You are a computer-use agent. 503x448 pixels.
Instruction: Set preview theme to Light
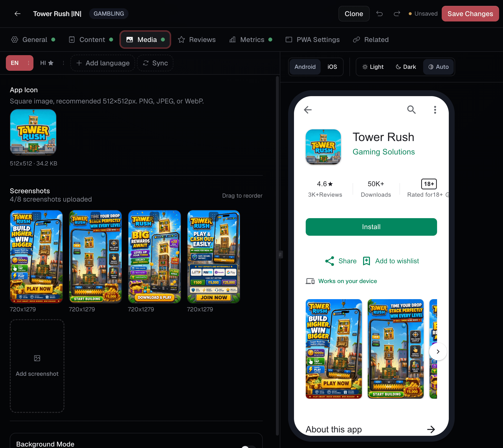point(373,67)
